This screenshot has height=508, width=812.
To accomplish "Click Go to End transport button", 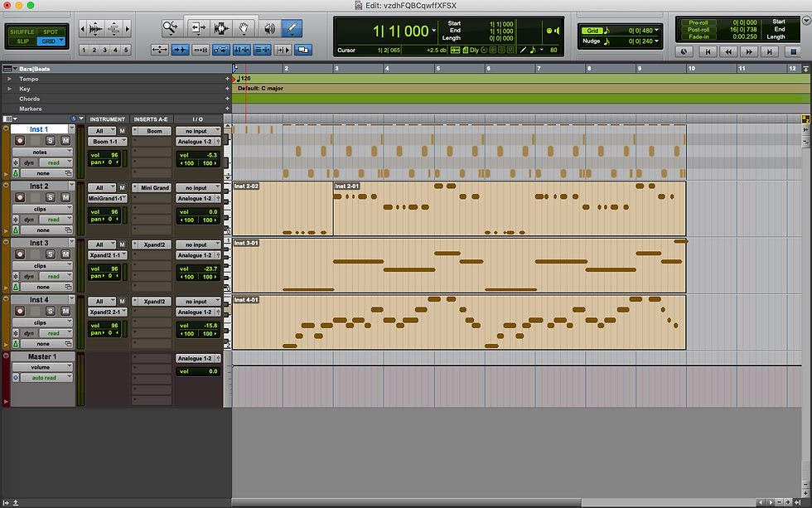I will tap(770, 51).
